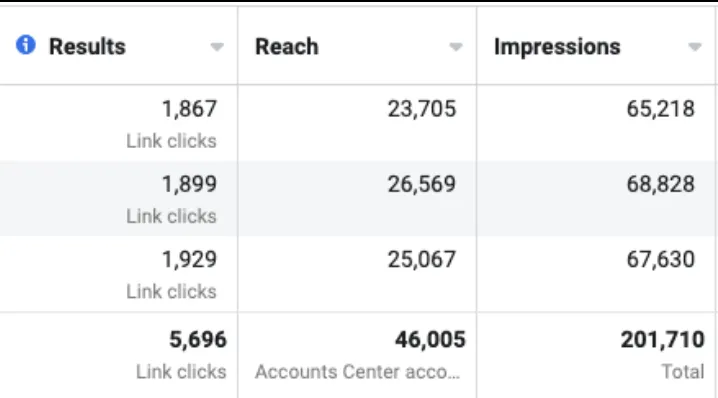Open the Reach column dropdown arrow
This screenshot has height=398, width=718.
(456, 47)
